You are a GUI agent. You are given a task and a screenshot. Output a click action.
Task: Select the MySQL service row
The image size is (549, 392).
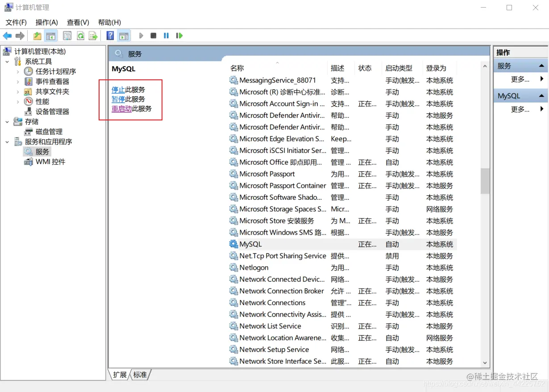click(342, 244)
